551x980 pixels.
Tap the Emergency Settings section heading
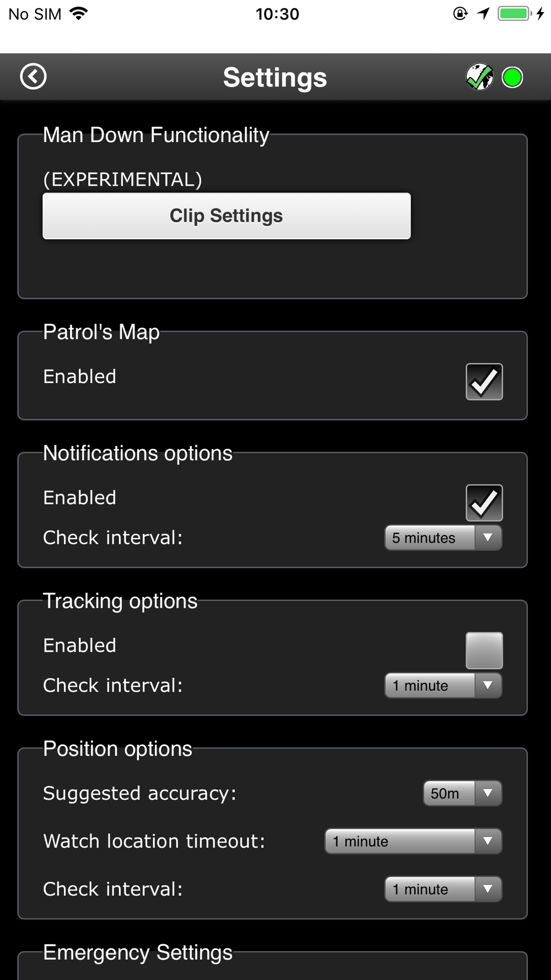pyautogui.click(x=138, y=952)
